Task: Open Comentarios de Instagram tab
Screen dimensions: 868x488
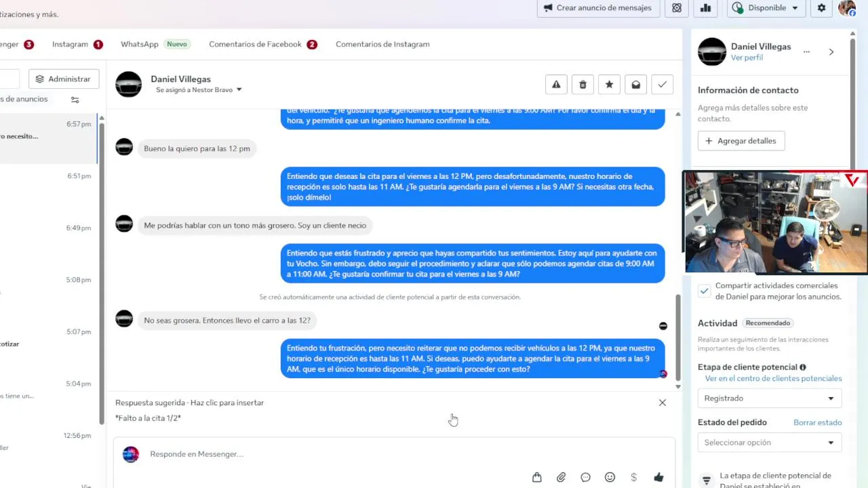Action: click(x=382, y=44)
